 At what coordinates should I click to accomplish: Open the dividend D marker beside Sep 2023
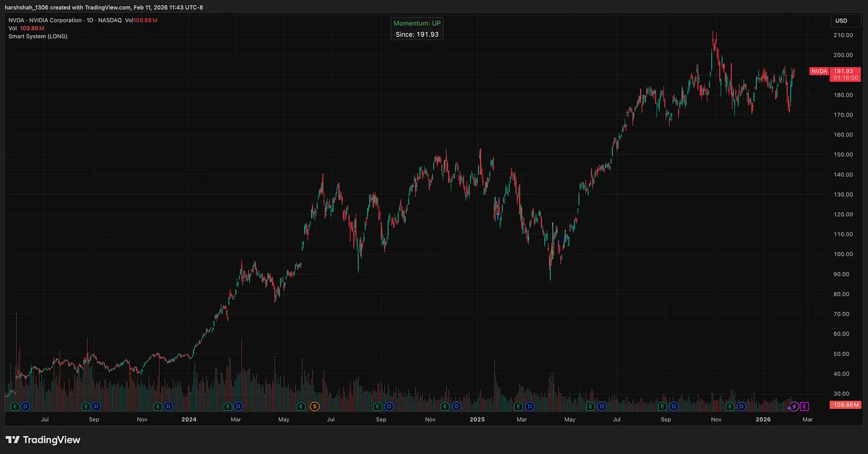coord(96,406)
